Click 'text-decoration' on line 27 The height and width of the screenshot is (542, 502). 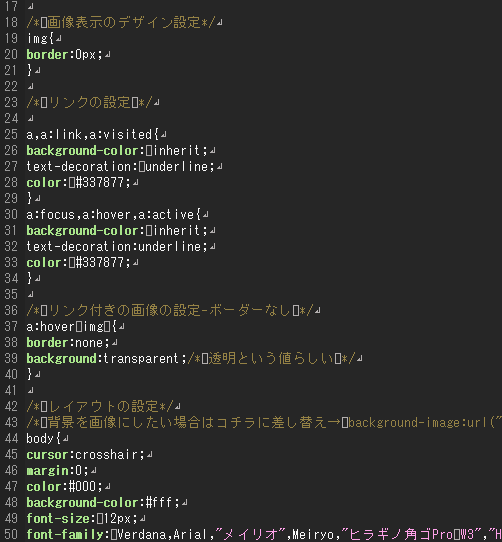(x=78, y=167)
